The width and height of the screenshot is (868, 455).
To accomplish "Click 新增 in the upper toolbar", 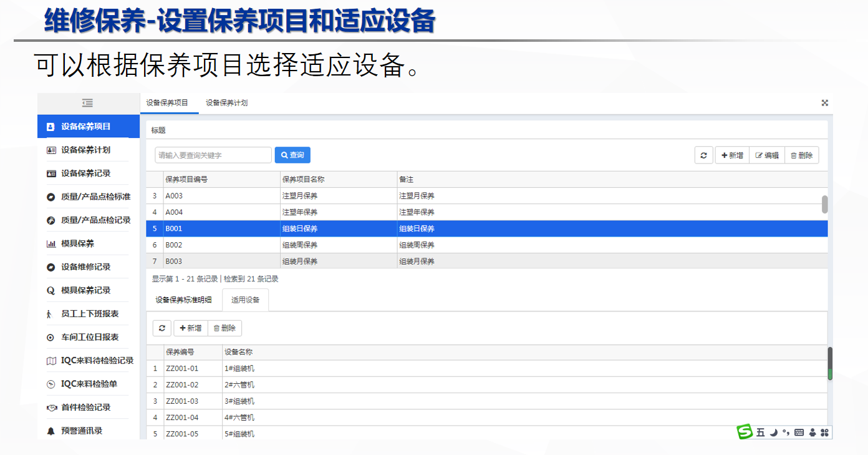I will 732,155.
